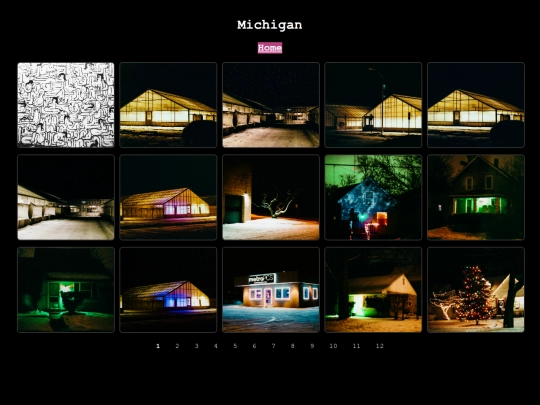540x405 pixels.
Task: Click the Michigan page title
Action: 270,25
